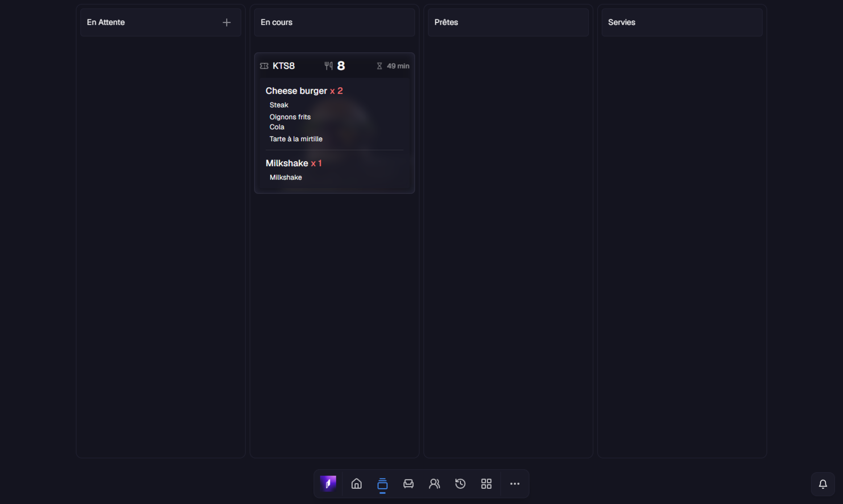Open the home icon in bottom bar
The width and height of the screenshot is (843, 504).
coord(356,483)
